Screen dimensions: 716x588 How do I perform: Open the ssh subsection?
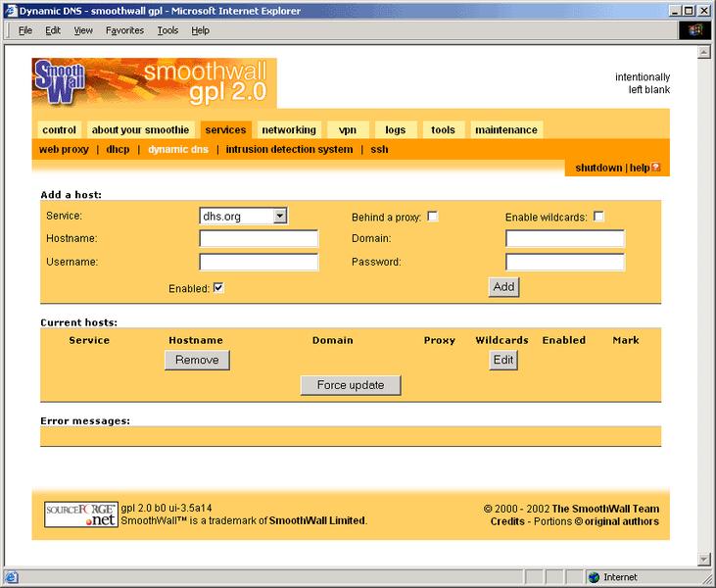coord(379,149)
